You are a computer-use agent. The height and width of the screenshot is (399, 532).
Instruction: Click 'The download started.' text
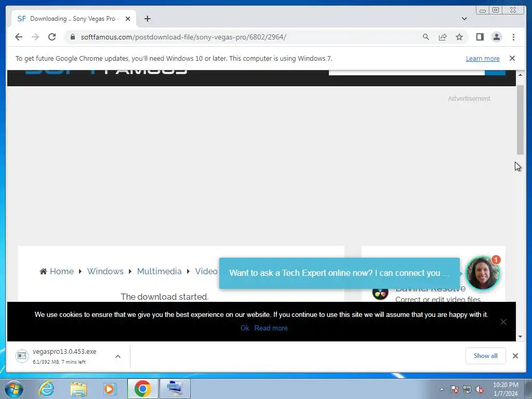[165, 297]
